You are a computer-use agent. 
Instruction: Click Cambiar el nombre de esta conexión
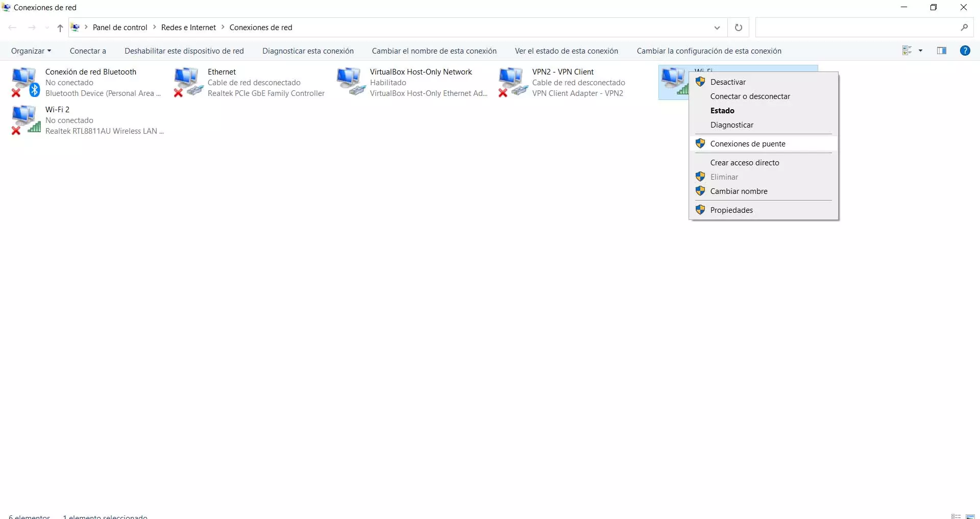pos(434,51)
